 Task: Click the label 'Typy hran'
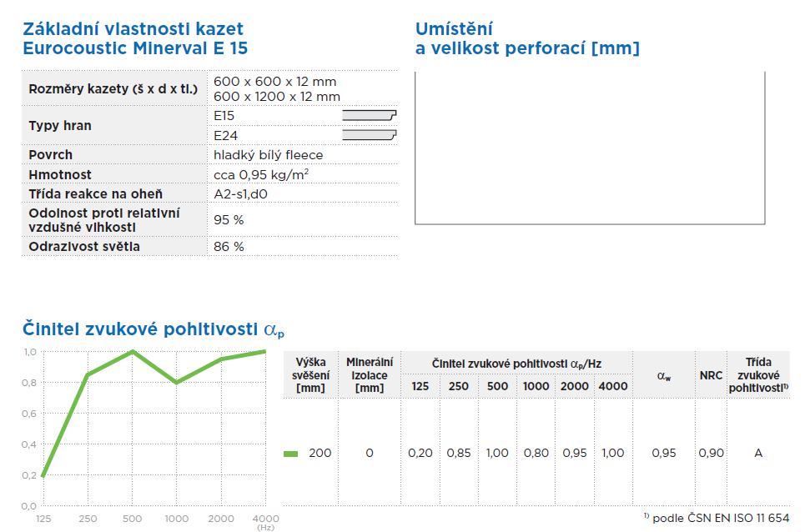[x=60, y=126]
